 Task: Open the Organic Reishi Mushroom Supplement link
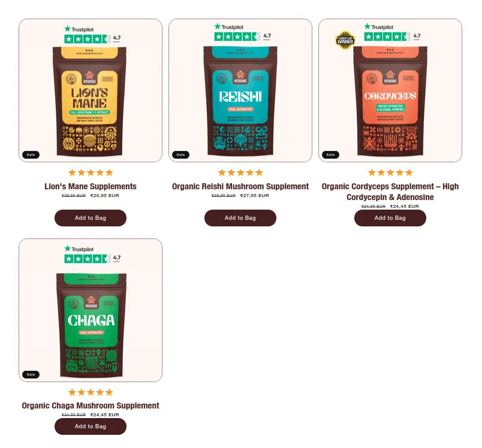(x=240, y=186)
